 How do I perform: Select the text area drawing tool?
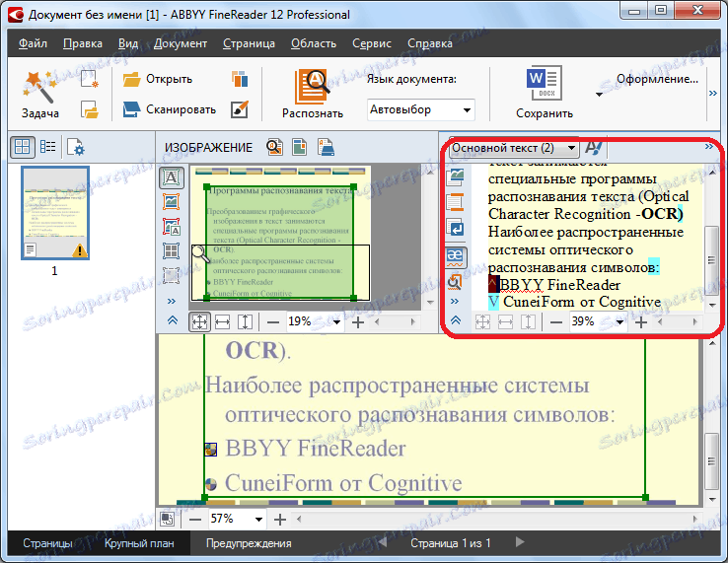(172, 178)
